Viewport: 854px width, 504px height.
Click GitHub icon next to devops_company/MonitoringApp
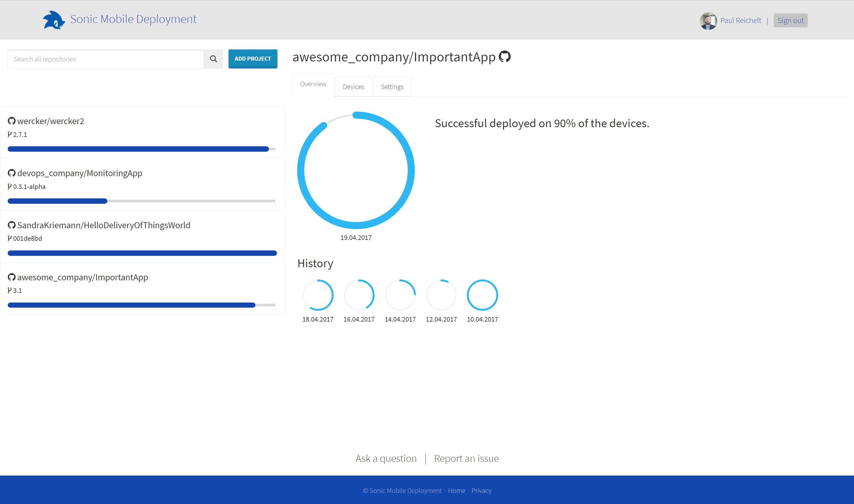coord(12,173)
